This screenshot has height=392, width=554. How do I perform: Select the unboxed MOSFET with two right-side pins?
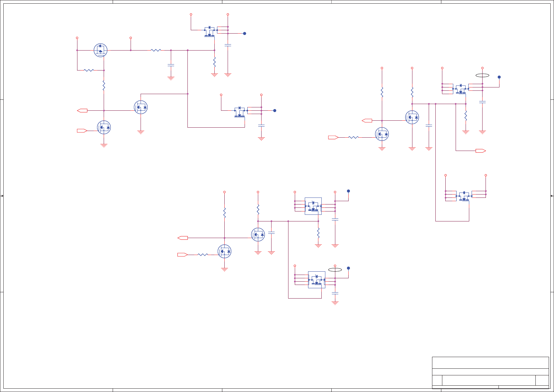tap(464, 196)
